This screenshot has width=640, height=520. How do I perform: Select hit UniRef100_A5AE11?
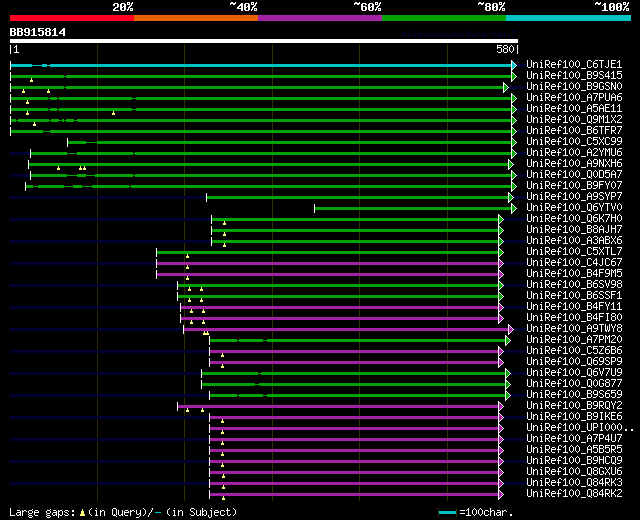[x=574, y=109]
